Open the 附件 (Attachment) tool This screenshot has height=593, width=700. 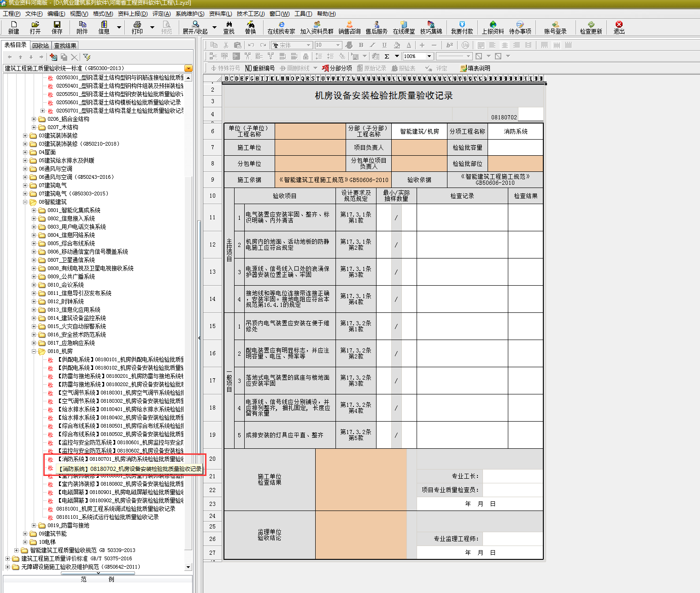click(x=82, y=28)
